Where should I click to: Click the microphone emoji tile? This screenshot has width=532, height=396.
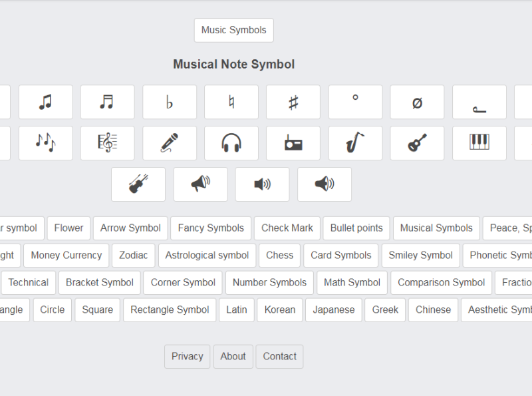pos(170,143)
